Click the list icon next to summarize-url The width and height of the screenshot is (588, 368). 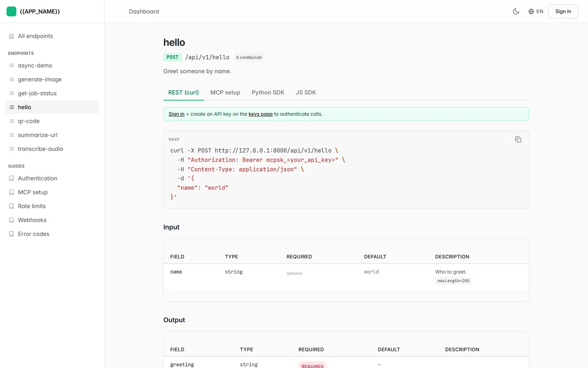11,135
